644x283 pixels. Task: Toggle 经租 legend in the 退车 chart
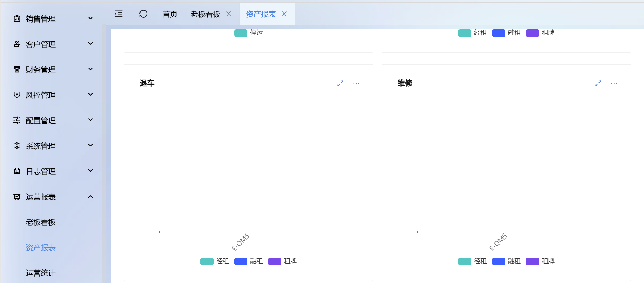pyautogui.click(x=215, y=261)
